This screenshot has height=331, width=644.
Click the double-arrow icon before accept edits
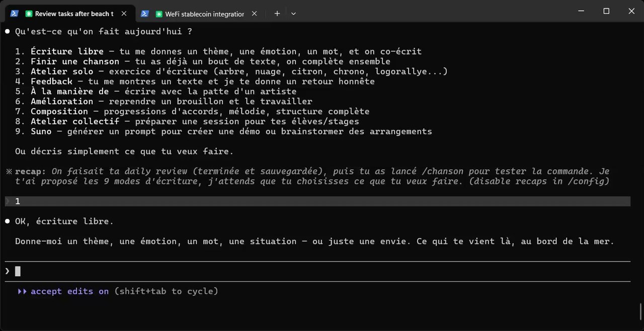pyautogui.click(x=22, y=291)
